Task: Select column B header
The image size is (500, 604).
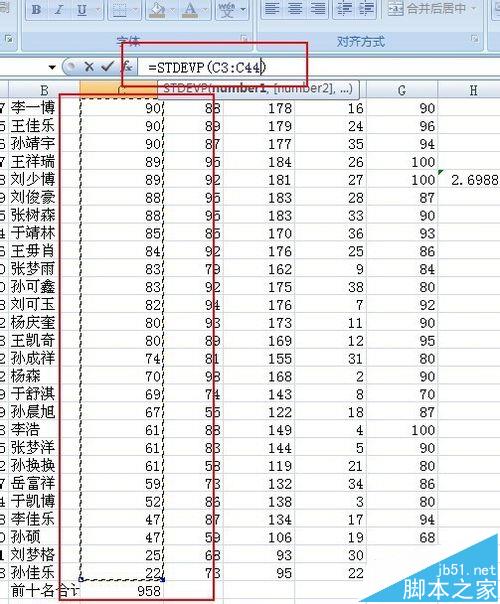Action: [x=44, y=90]
